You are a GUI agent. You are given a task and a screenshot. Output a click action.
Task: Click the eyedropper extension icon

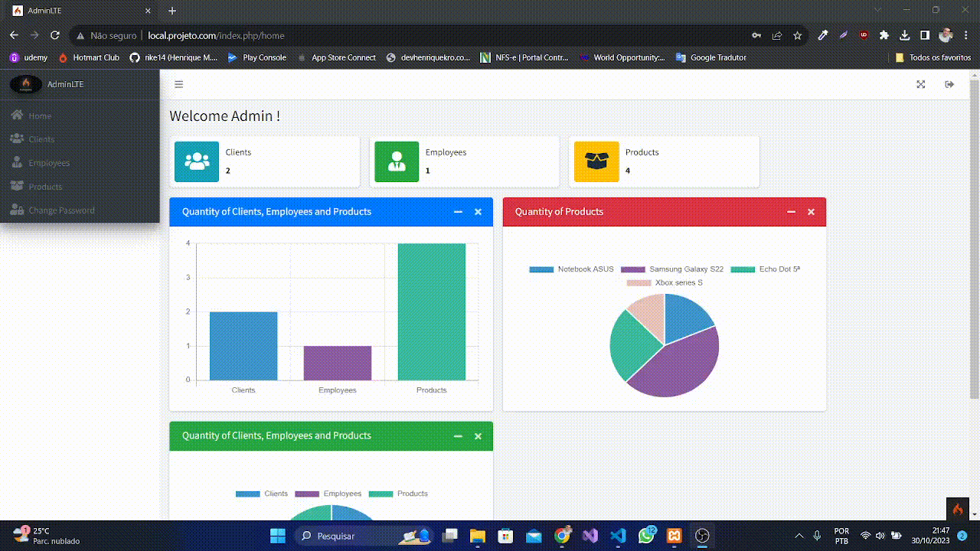tap(823, 35)
